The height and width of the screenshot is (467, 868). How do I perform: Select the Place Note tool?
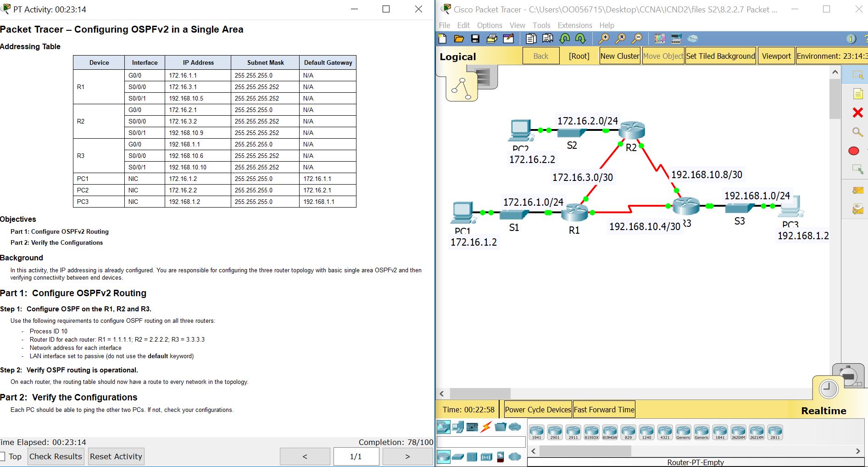click(857, 94)
